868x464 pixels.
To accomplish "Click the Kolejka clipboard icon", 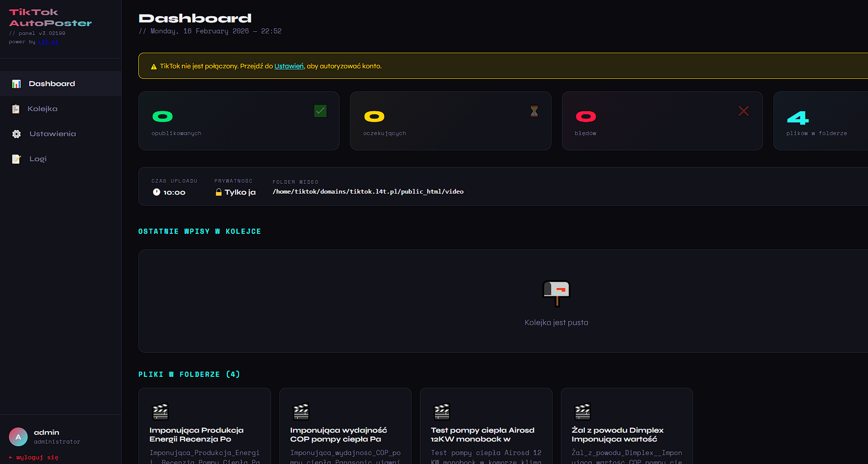I will (16, 109).
